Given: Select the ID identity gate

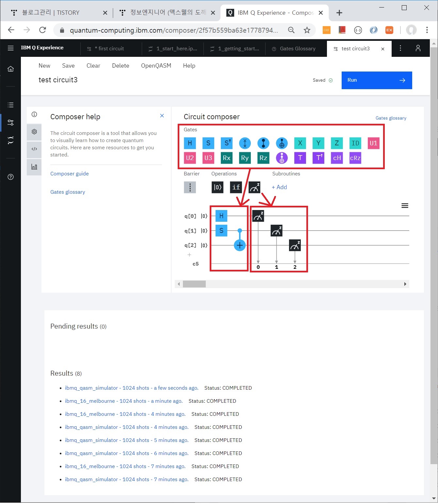Looking at the screenshot, I should point(355,143).
